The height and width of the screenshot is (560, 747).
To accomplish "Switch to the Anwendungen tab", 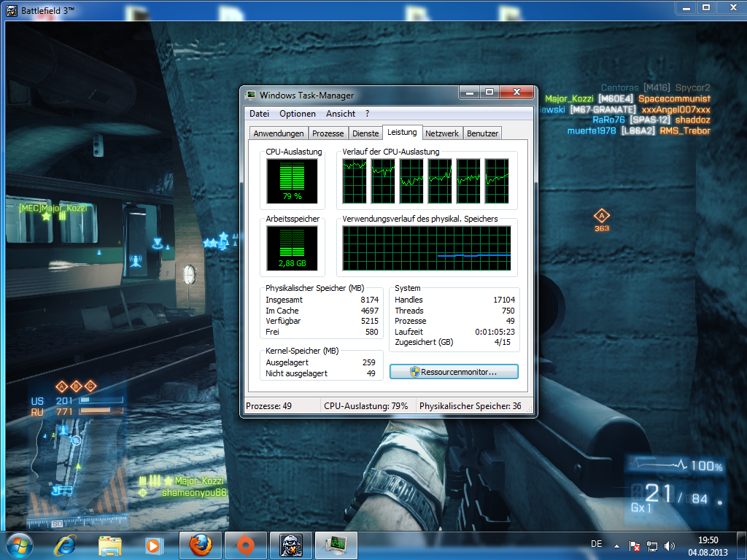I will point(279,133).
